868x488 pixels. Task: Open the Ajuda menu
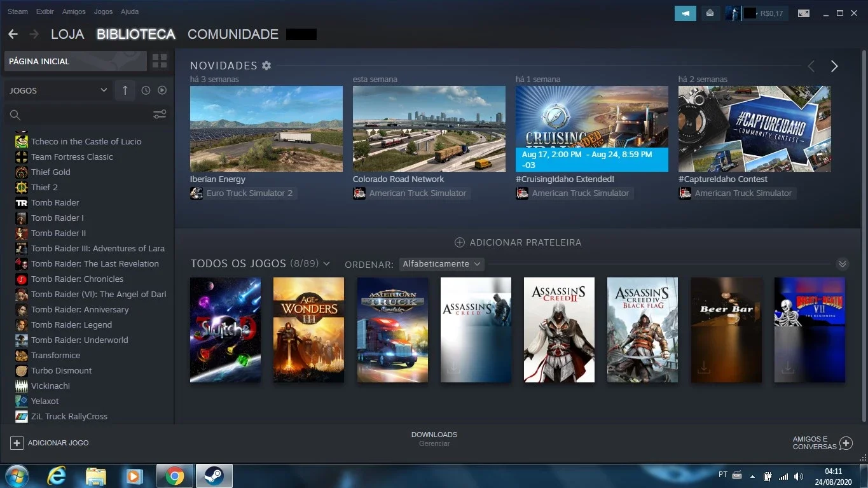(130, 11)
